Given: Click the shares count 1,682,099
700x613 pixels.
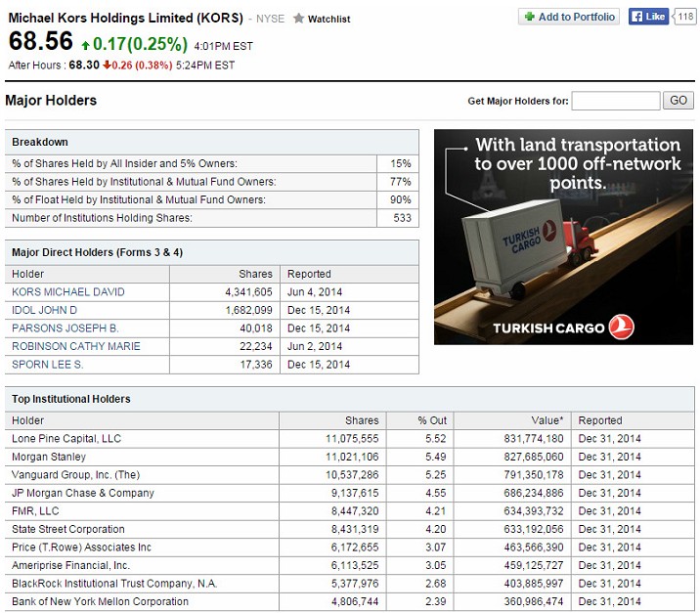Looking at the screenshot, I should tap(248, 310).
